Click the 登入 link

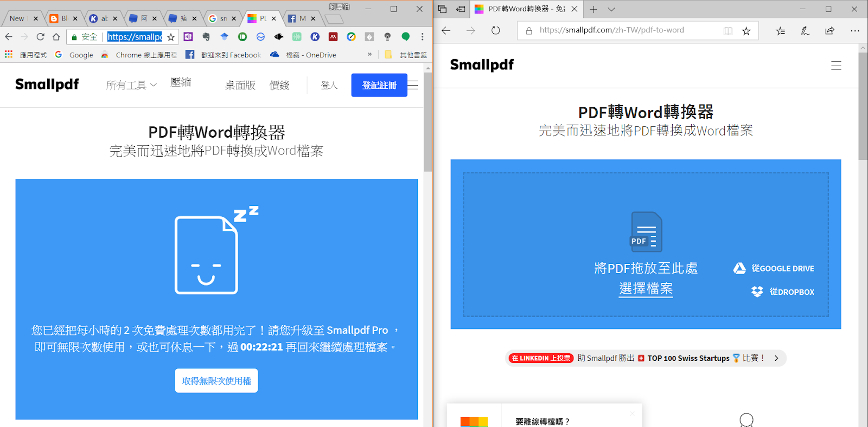329,85
